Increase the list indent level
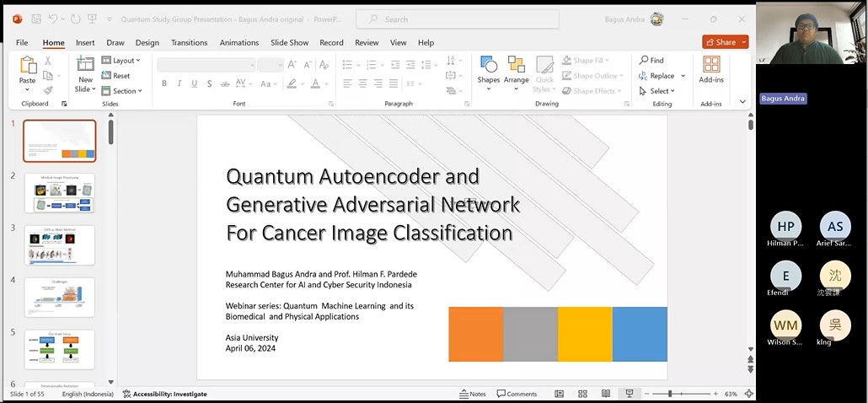The image size is (868, 403). click(410, 65)
